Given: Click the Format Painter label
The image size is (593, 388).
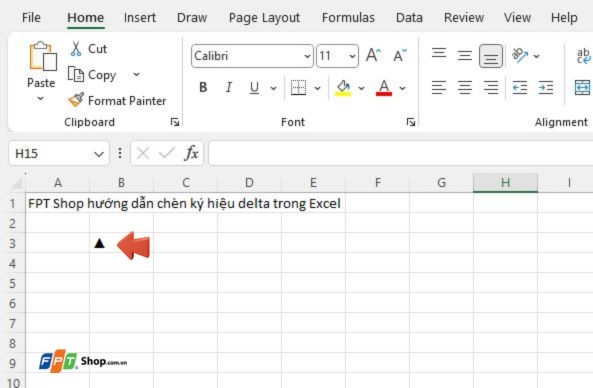Looking at the screenshot, I should click(x=127, y=101).
